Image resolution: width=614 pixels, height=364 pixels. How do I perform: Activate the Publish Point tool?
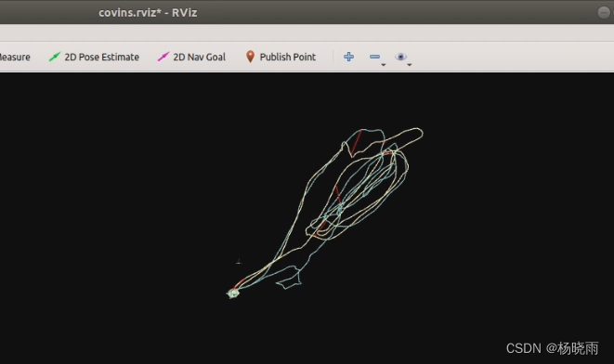pyautogui.click(x=281, y=57)
